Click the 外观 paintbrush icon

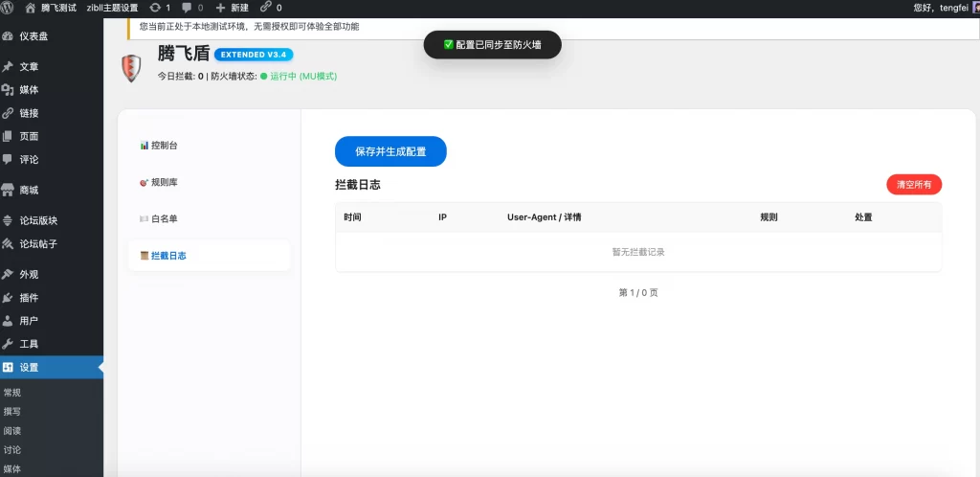coord(8,275)
